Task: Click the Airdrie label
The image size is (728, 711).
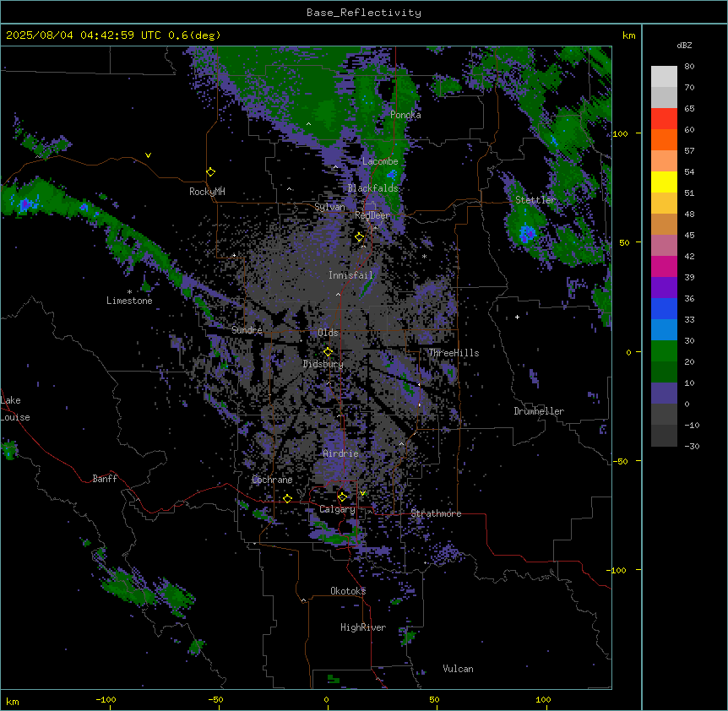Action: pyautogui.click(x=340, y=453)
